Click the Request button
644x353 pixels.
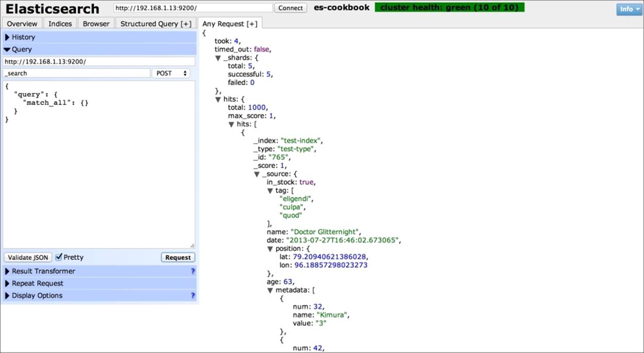[178, 257]
